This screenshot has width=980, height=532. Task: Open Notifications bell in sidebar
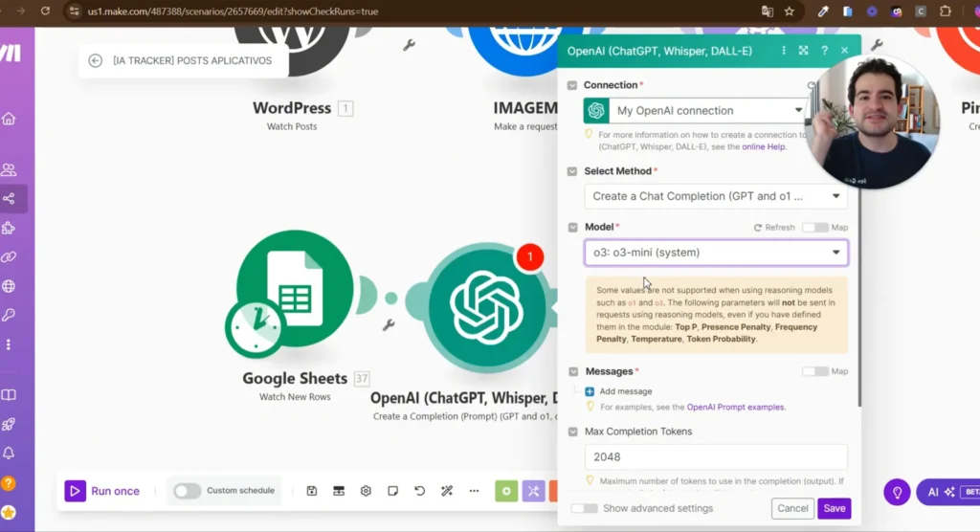point(9,453)
